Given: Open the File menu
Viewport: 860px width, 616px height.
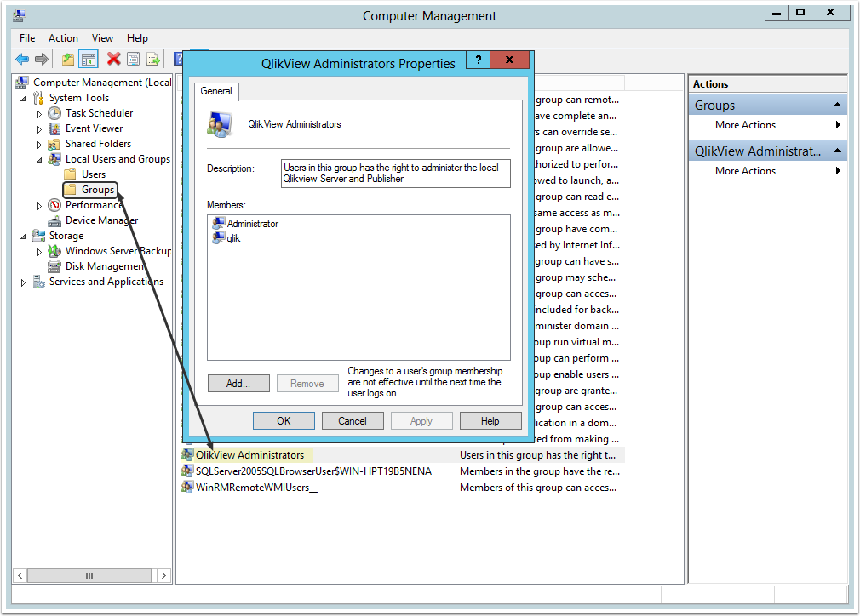Looking at the screenshot, I should point(27,37).
